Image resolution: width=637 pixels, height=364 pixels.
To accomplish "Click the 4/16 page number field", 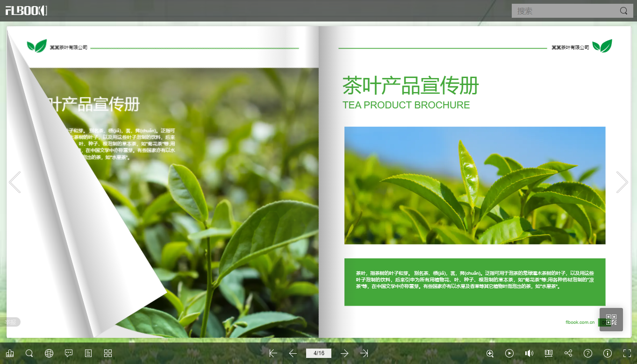I will [x=319, y=353].
